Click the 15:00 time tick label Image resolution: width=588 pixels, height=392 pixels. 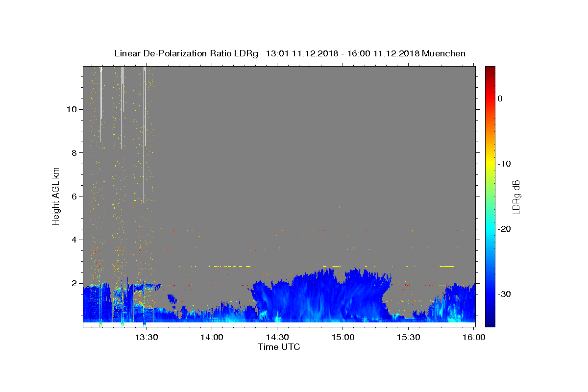click(343, 337)
